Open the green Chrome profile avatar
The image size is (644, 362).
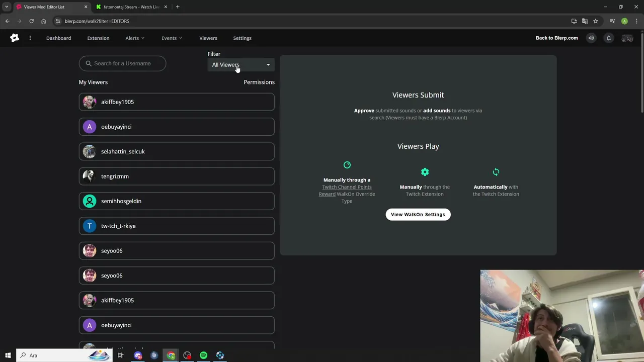pos(624,21)
